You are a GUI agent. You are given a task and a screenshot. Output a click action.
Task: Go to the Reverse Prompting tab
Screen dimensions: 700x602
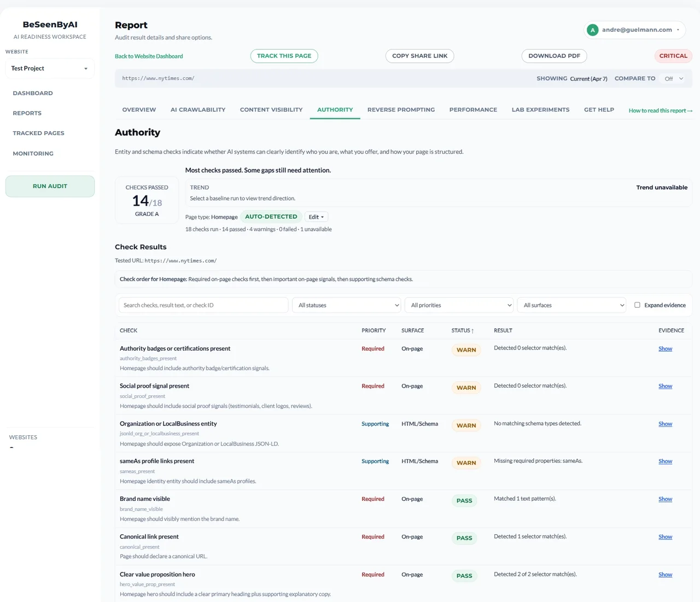pyautogui.click(x=401, y=110)
